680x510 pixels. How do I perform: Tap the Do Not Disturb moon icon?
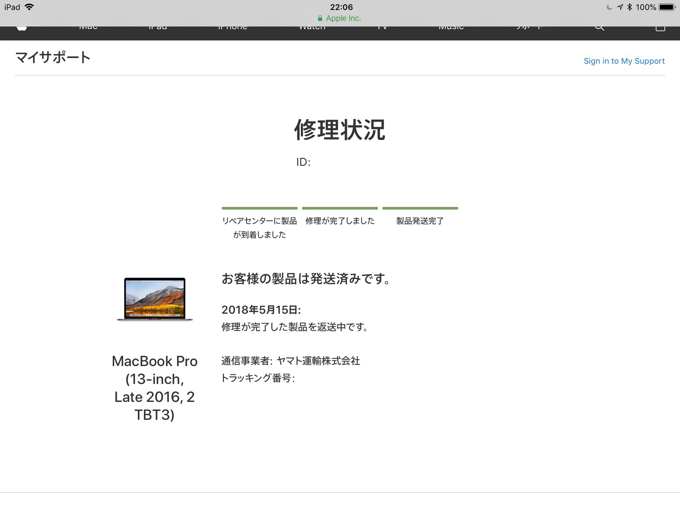coord(610,7)
